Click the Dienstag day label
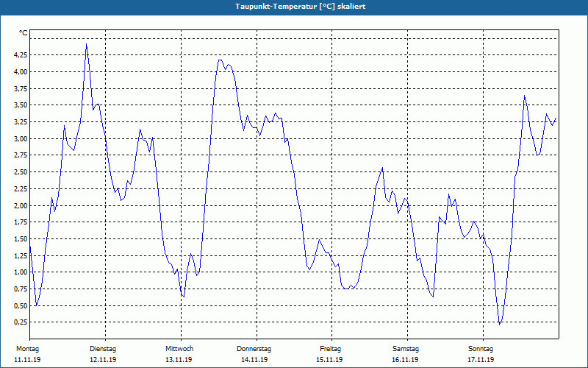This screenshot has width=588, height=368. (103, 349)
